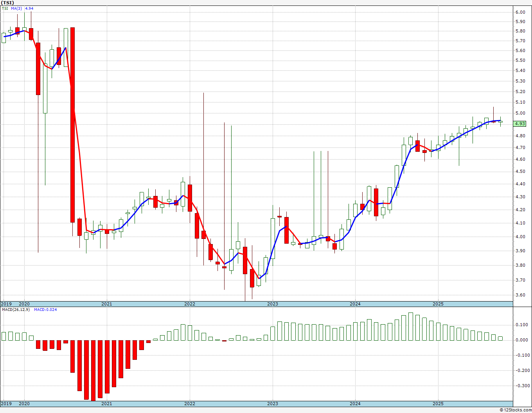The width and height of the screenshot is (532, 413).
Task: Click the 3.70 price axis label
Action: (x=520, y=280)
